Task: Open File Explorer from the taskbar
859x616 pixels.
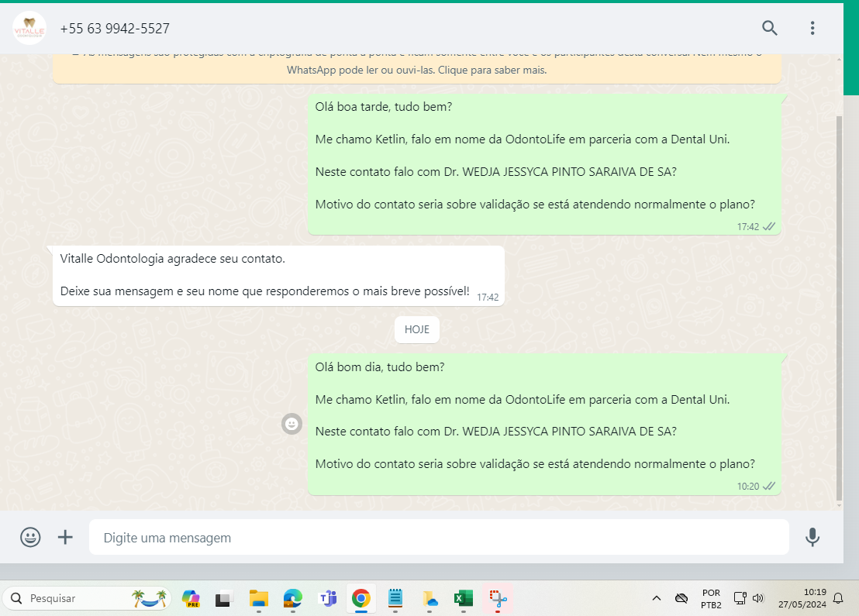Action: [258, 598]
